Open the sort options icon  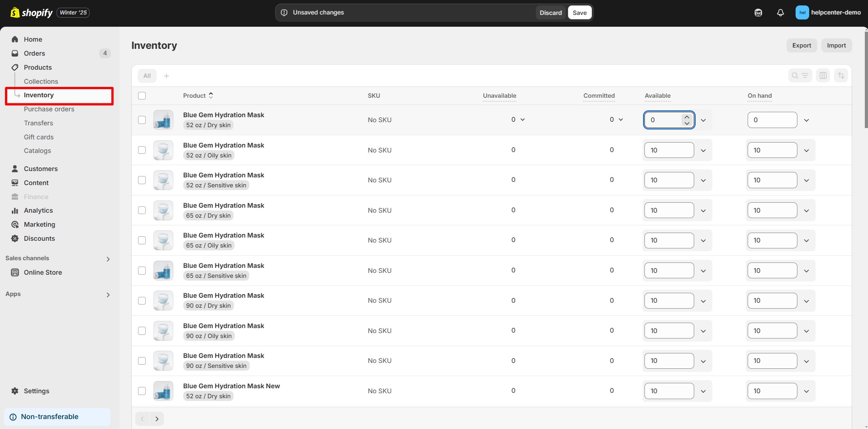click(841, 76)
